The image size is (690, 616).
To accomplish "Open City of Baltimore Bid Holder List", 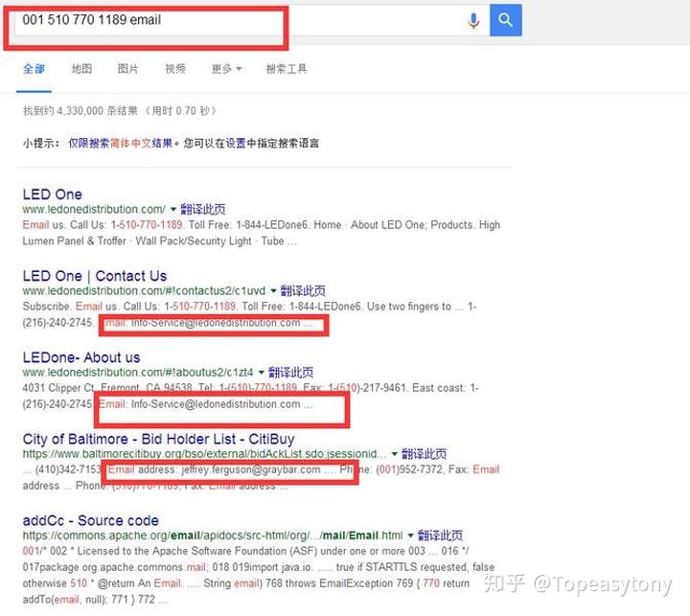I will (158, 439).
